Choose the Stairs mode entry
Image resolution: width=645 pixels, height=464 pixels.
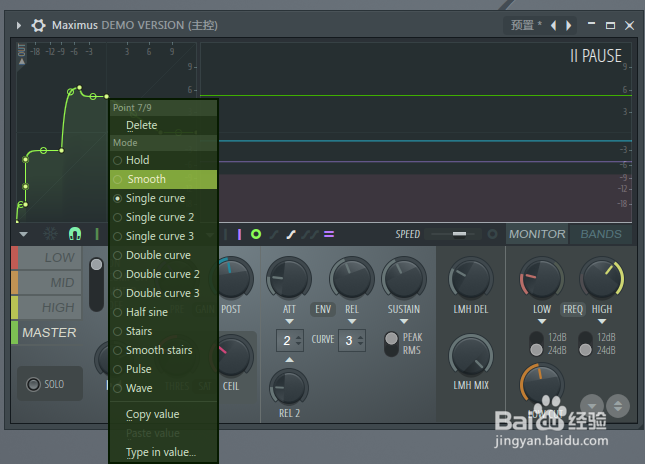tap(163, 331)
